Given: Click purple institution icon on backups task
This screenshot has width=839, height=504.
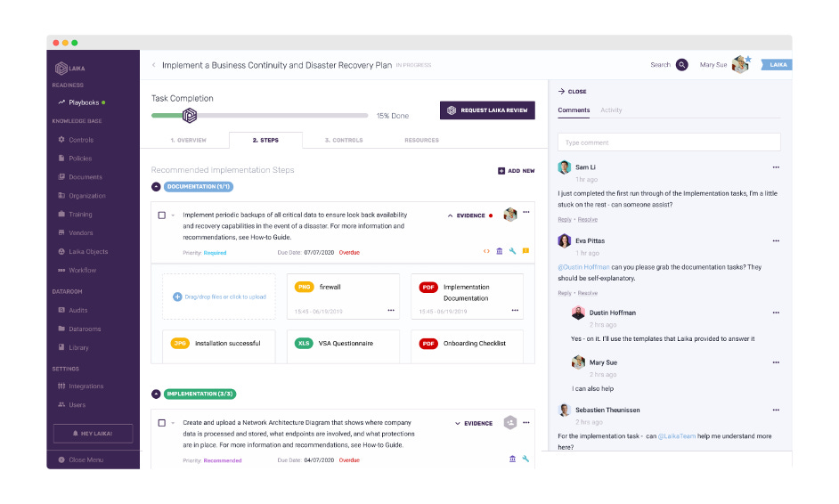Looking at the screenshot, I should pos(500,251).
